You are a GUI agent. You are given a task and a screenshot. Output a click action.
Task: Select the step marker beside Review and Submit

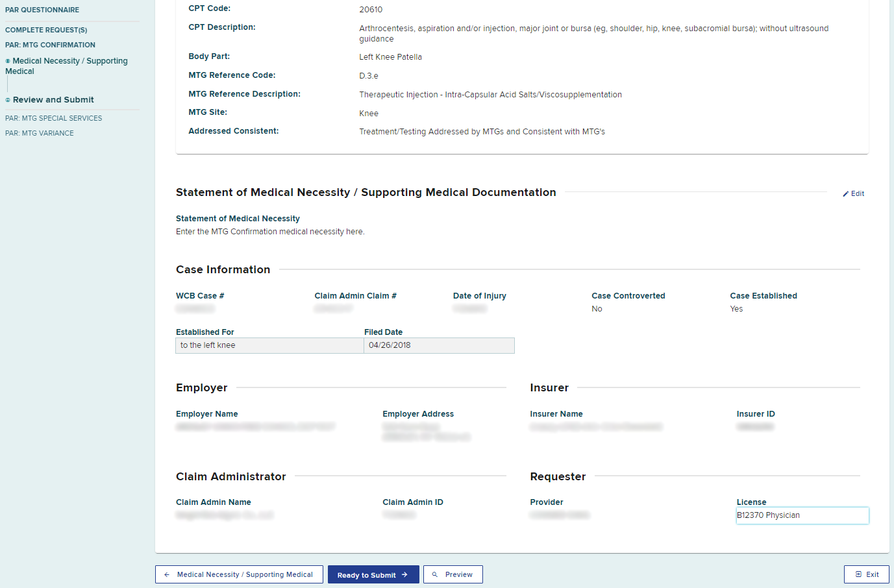tap(8, 100)
